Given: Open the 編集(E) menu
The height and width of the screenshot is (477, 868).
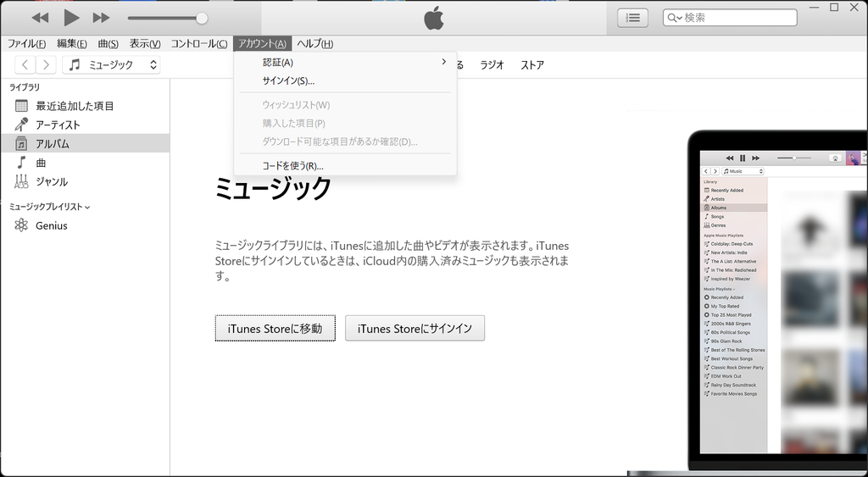Looking at the screenshot, I should (x=72, y=44).
